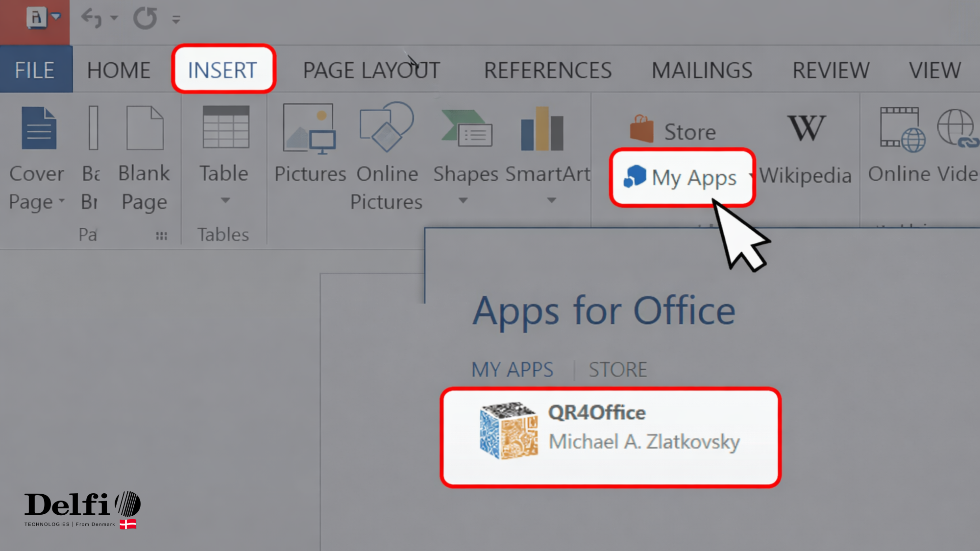Expand the Table dropdown arrow
The height and width of the screenshot is (551, 980).
click(x=225, y=200)
